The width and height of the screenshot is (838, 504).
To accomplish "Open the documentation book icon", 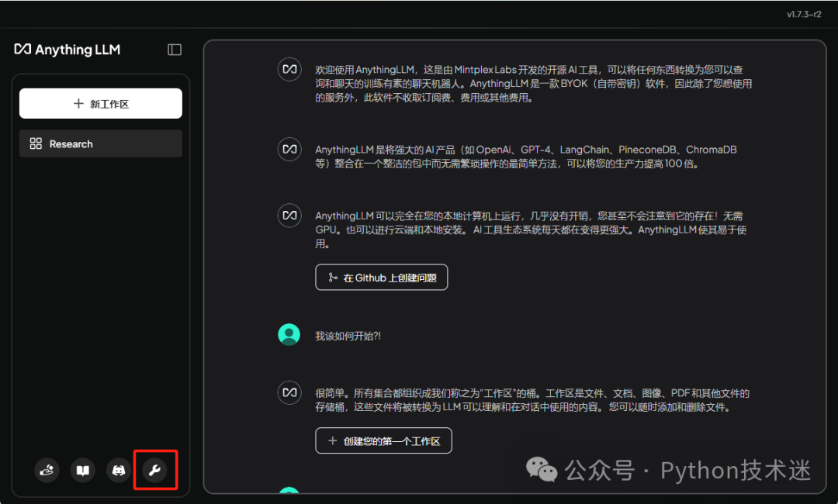I will [x=83, y=471].
